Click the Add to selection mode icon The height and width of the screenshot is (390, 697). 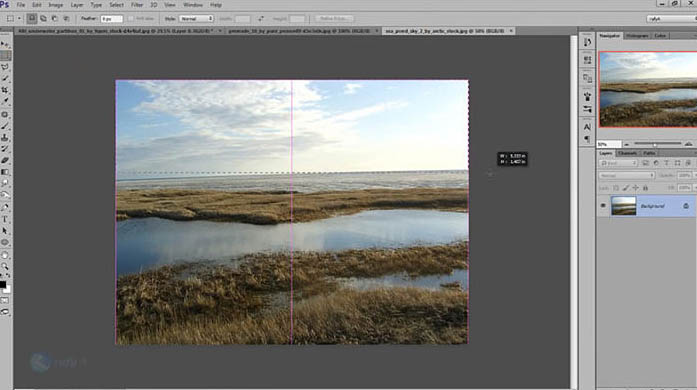(x=43, y=19)
